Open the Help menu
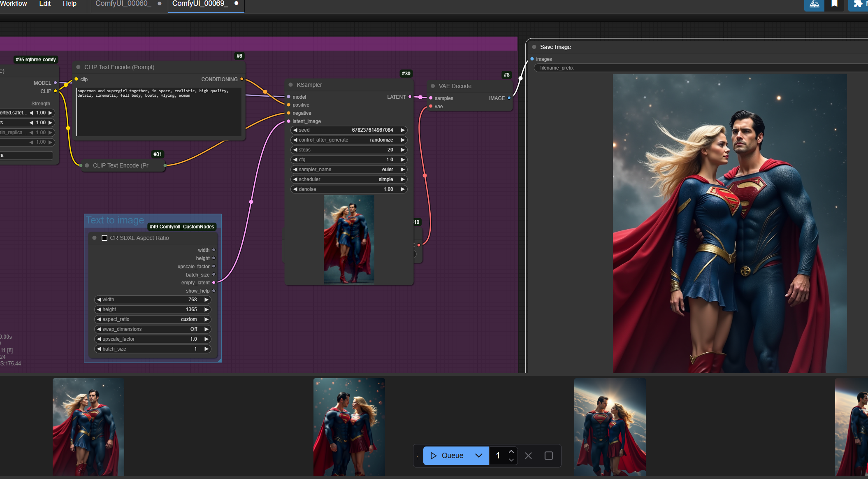This screenshot has height=479, width=868. (x=70, y=4)
